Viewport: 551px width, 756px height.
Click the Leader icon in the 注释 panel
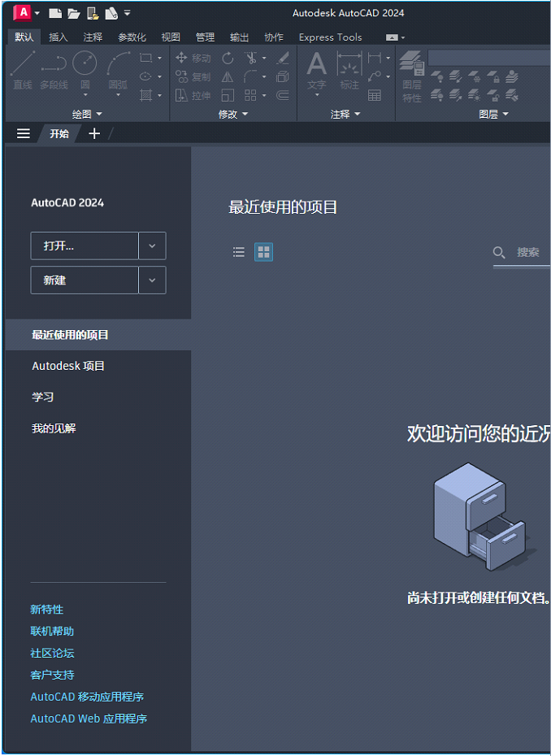pyautogui.click(x=375, y=76)
